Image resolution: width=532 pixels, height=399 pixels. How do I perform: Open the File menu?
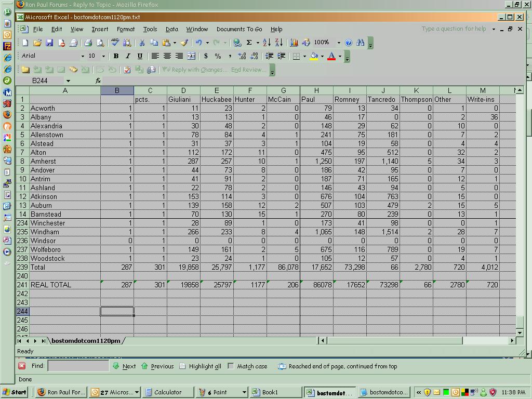37,29
